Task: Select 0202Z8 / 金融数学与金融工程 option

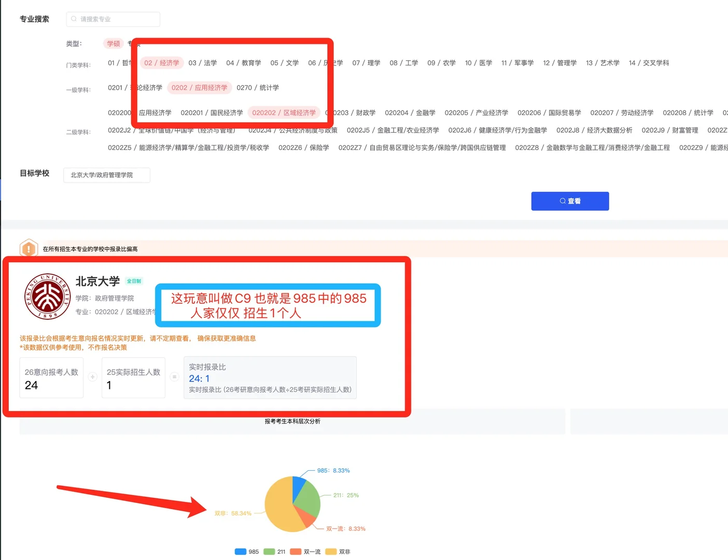Action: click(x=593, y=148)
